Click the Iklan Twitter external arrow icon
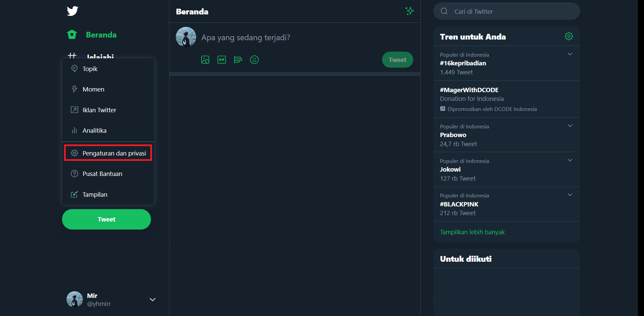 (74, 110)
